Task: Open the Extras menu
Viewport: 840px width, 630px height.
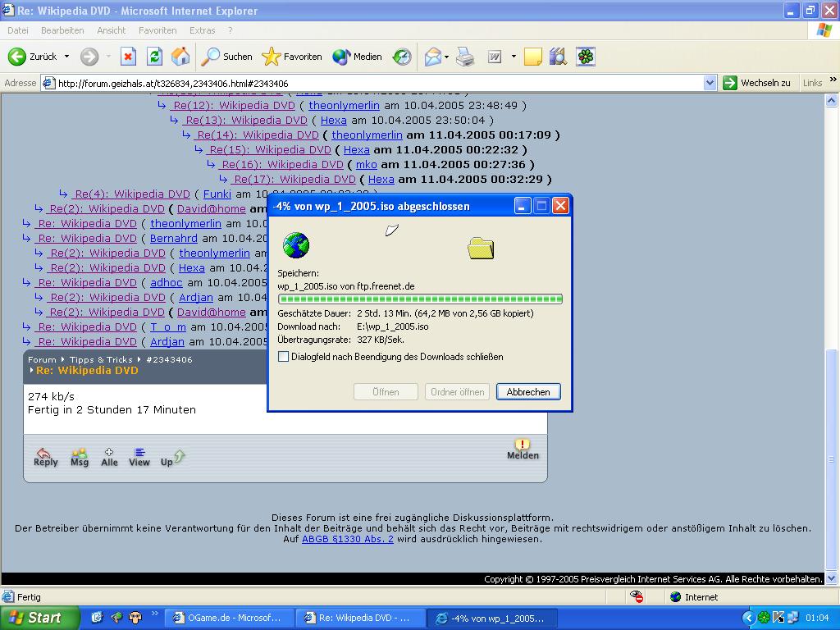Action: point(202,30)
